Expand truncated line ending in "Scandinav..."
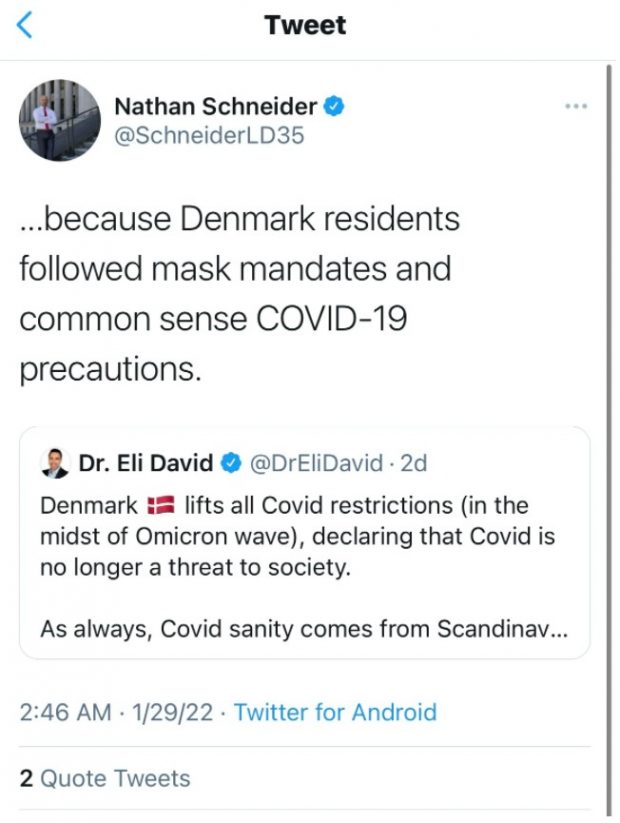The image size is (620, 823). [x=310, y=629]
